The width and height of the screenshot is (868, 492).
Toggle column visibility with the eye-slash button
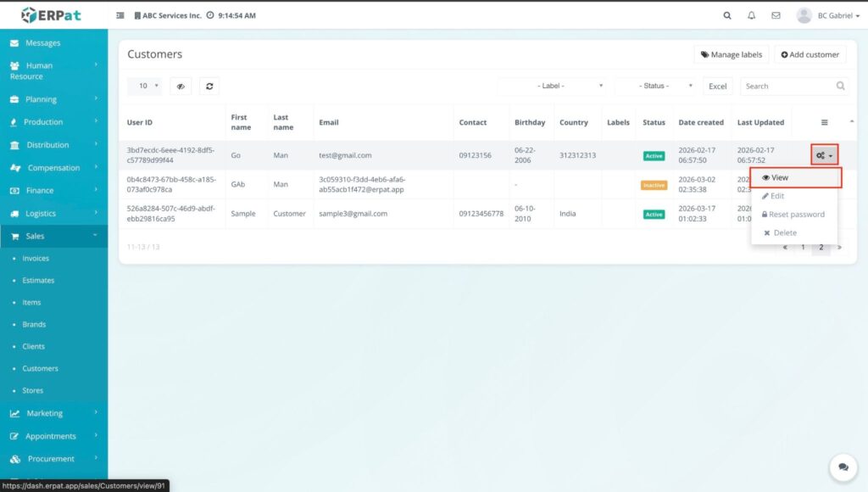(x=181, y=86)
